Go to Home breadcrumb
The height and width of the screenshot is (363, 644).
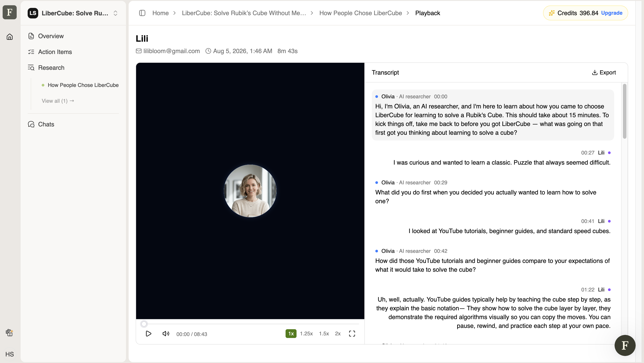(160, 13)
